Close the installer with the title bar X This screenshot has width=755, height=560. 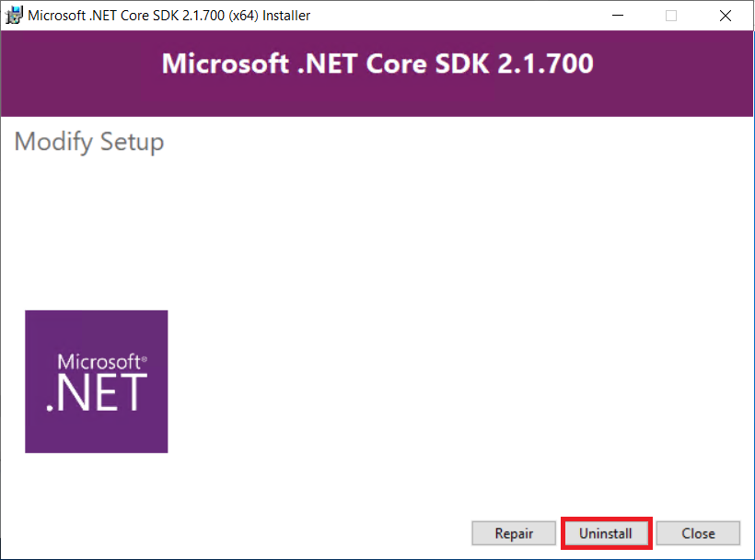point(726,16)
